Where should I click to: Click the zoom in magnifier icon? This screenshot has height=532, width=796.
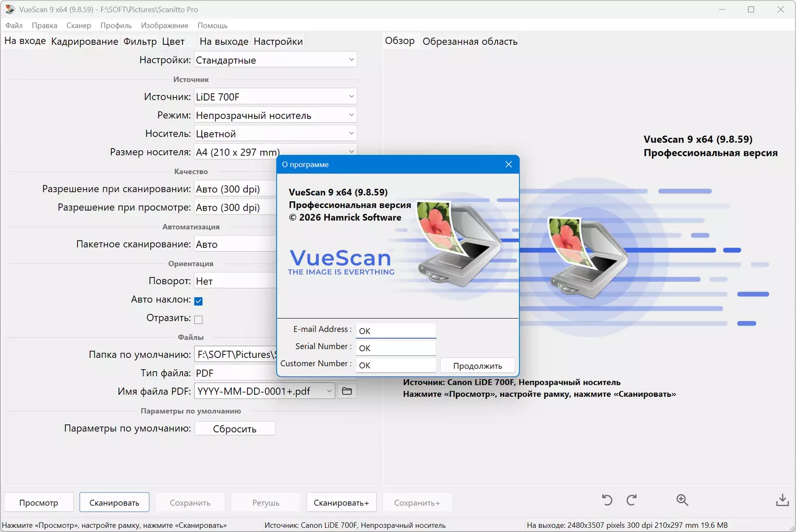click(682, 500)
